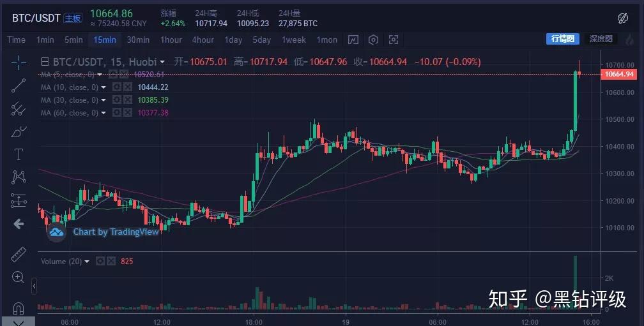Image resolution: width=644 pixels, height=326 pixels.
Task: Open Chart by TradingView link
Action: (x=116, y=232)
